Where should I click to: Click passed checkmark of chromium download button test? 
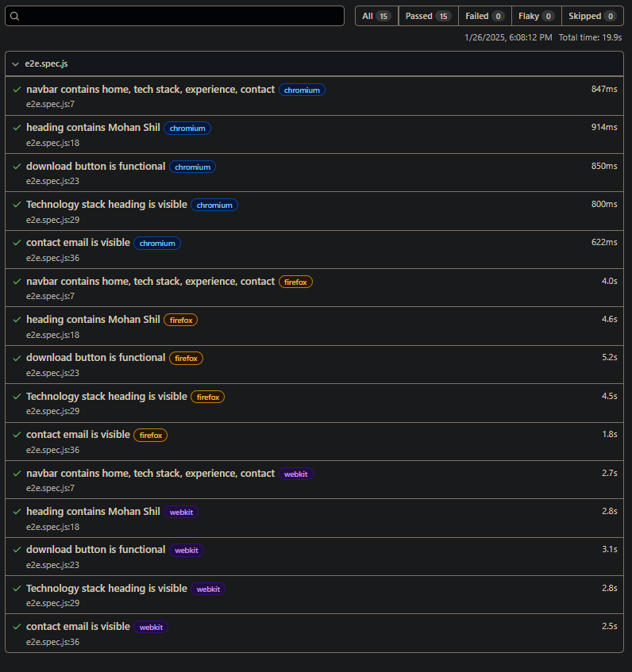coord(17,167)
